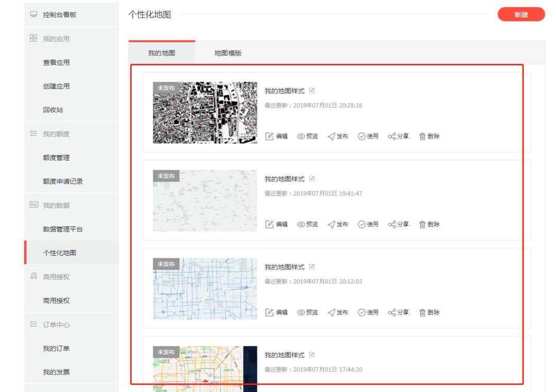The width and height of the screenshot is (556, 392).
Task: Switch to the 地图模版 tab
Action: (x=228, y=53)
